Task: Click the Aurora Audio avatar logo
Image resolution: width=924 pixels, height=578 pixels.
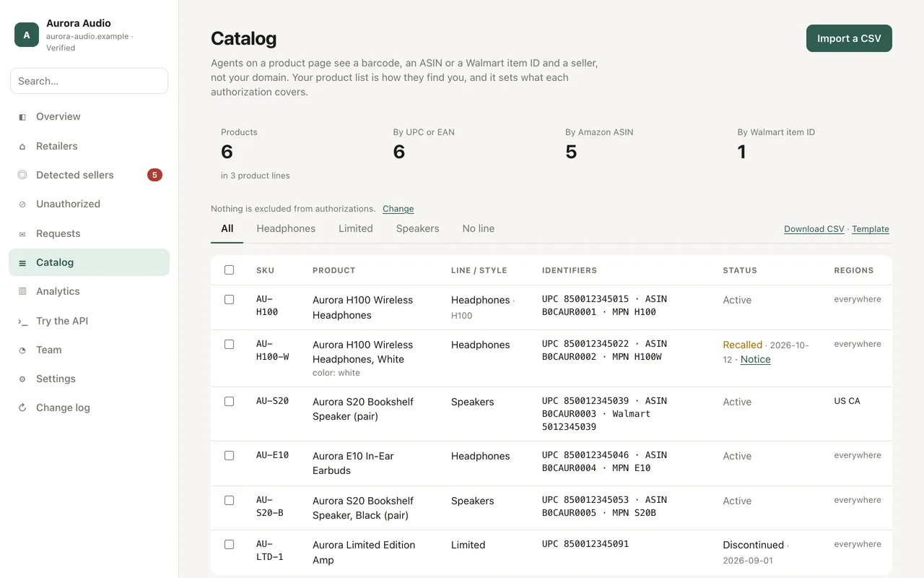Action: click(x=27, y=35)
